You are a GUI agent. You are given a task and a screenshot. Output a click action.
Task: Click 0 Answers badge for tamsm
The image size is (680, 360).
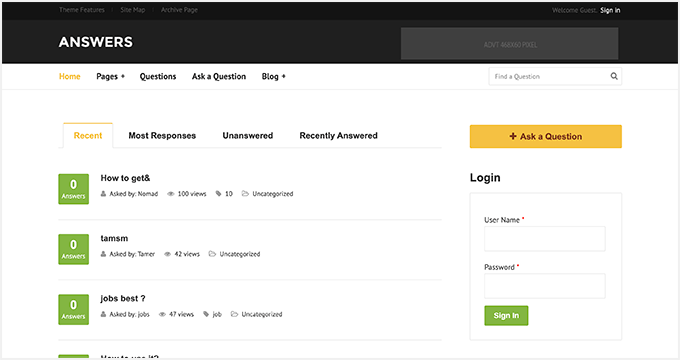click(73, 249)
